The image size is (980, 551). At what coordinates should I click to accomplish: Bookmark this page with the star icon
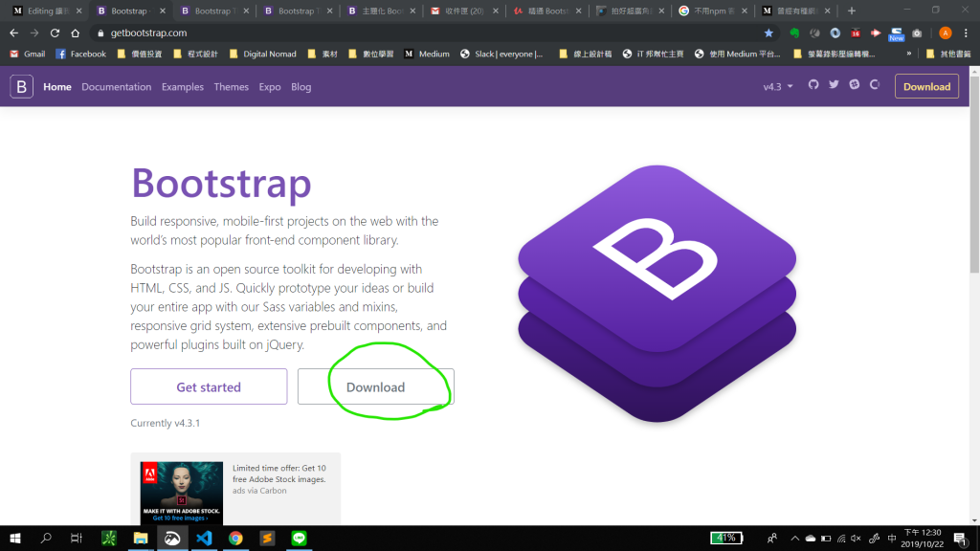(768, 33)
